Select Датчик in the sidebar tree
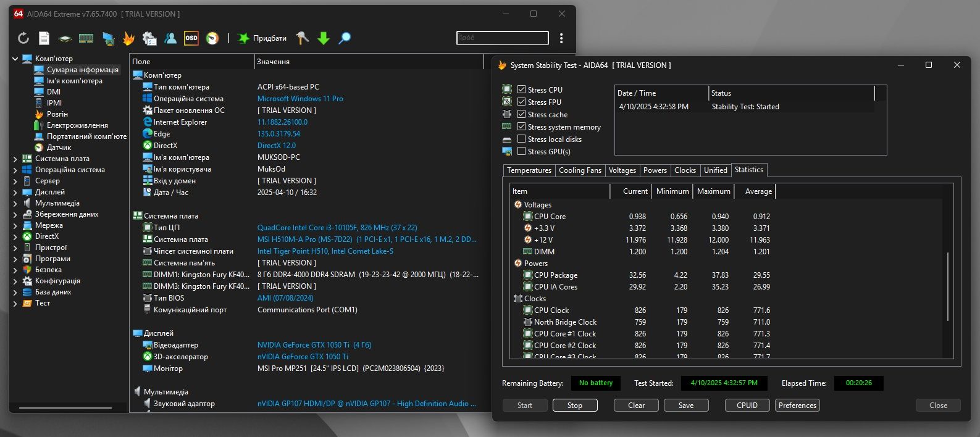The width and height of the screenshot is (980, 437). 59,148
